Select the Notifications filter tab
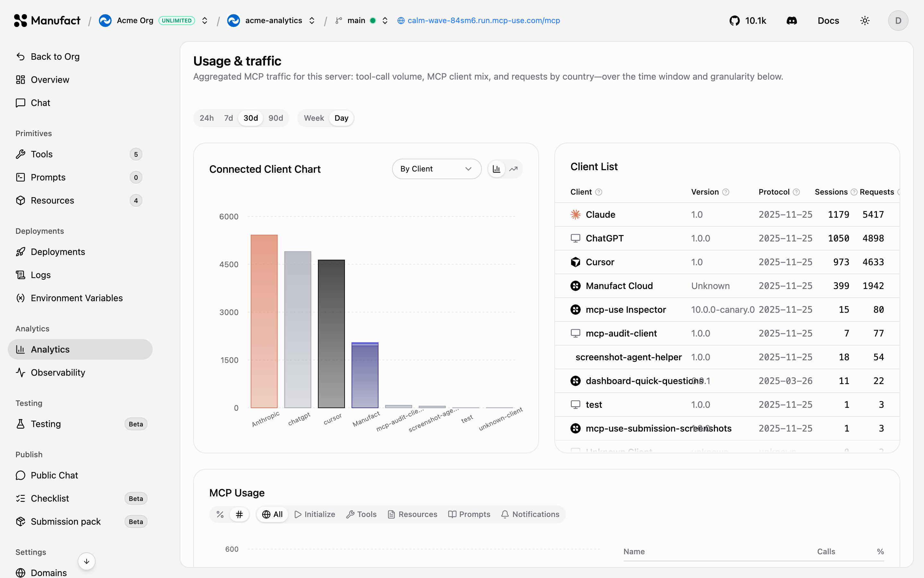 530,514
